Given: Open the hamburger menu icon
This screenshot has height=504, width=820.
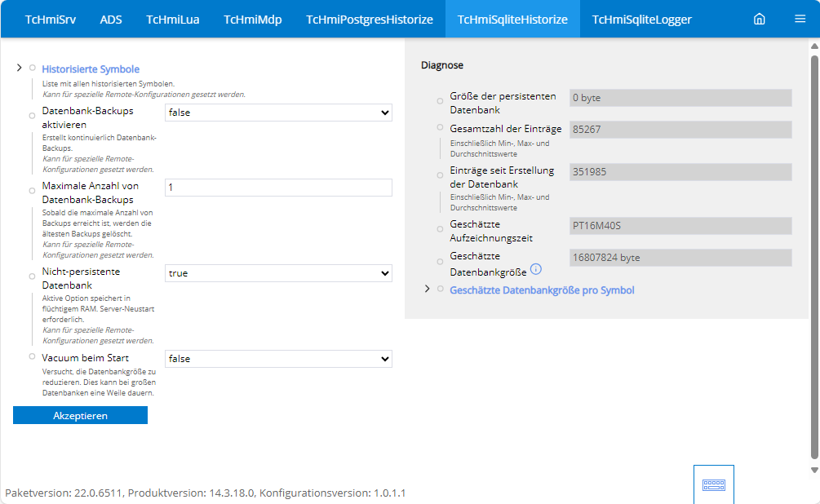Looking at the screenshot, I should pyautogui.click(x=800, y=19).
